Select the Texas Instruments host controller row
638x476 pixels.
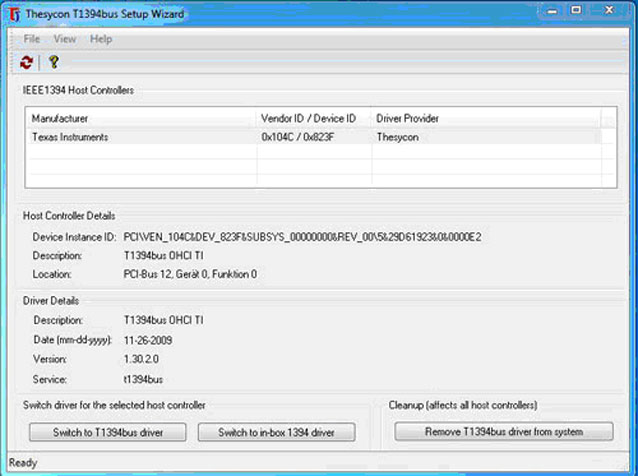coord(70,137)
